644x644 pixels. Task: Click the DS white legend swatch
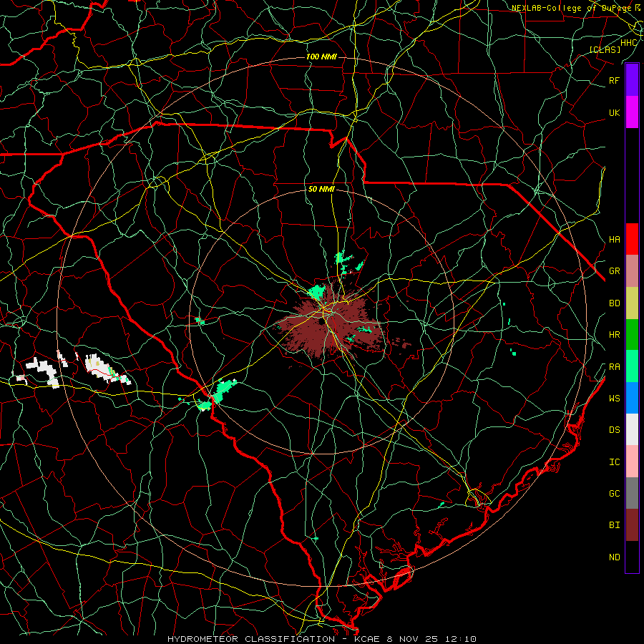coord(632,429)
